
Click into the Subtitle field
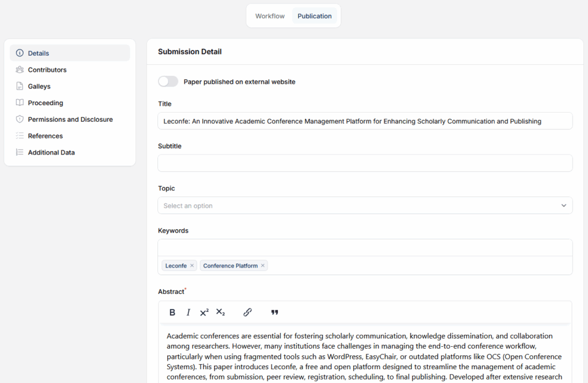pos(365,163)
